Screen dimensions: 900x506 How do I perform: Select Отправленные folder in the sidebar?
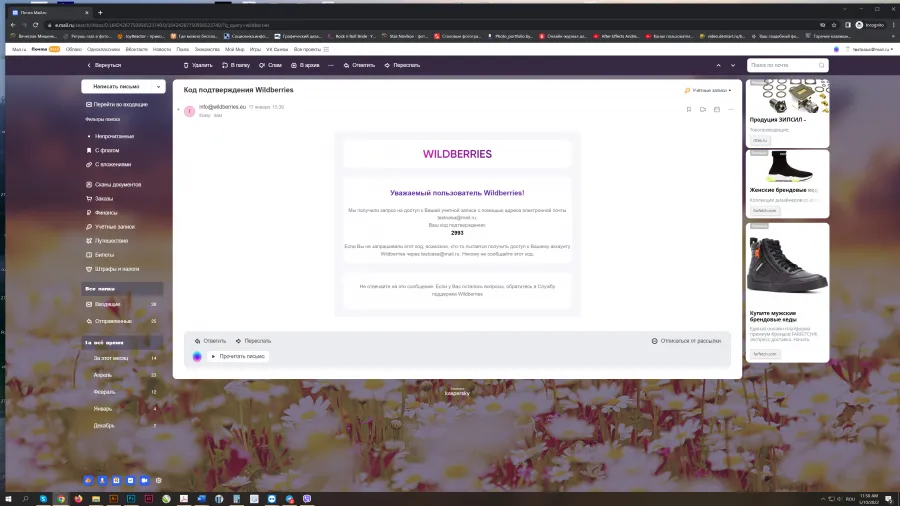pos(122,321)
